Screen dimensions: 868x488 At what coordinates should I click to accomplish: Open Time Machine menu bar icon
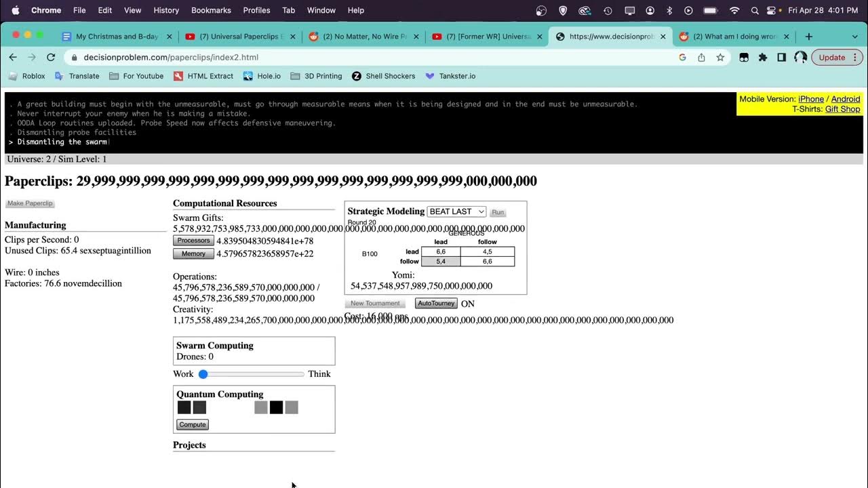[x=608, y=10]
